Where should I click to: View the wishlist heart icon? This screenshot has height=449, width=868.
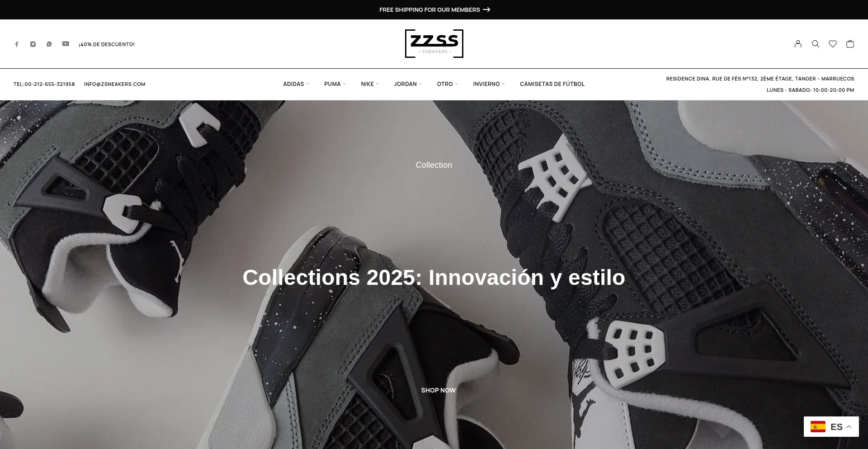833,44
